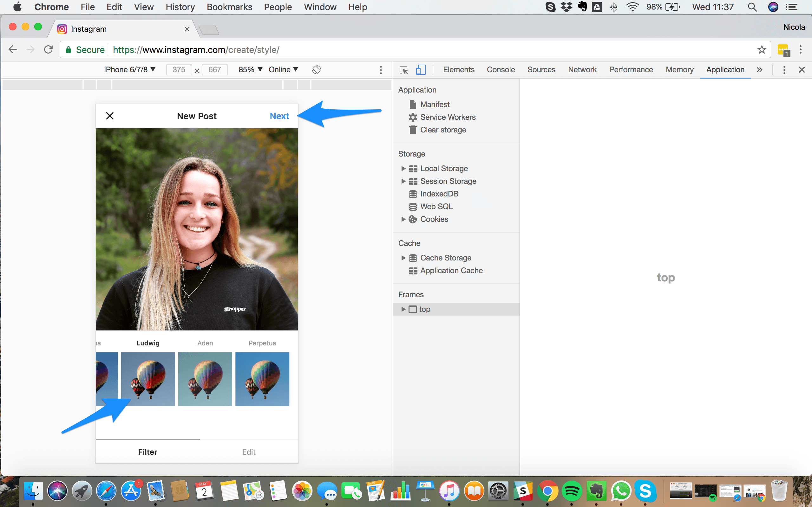Open the Application panel tab

tap(725, 69)
